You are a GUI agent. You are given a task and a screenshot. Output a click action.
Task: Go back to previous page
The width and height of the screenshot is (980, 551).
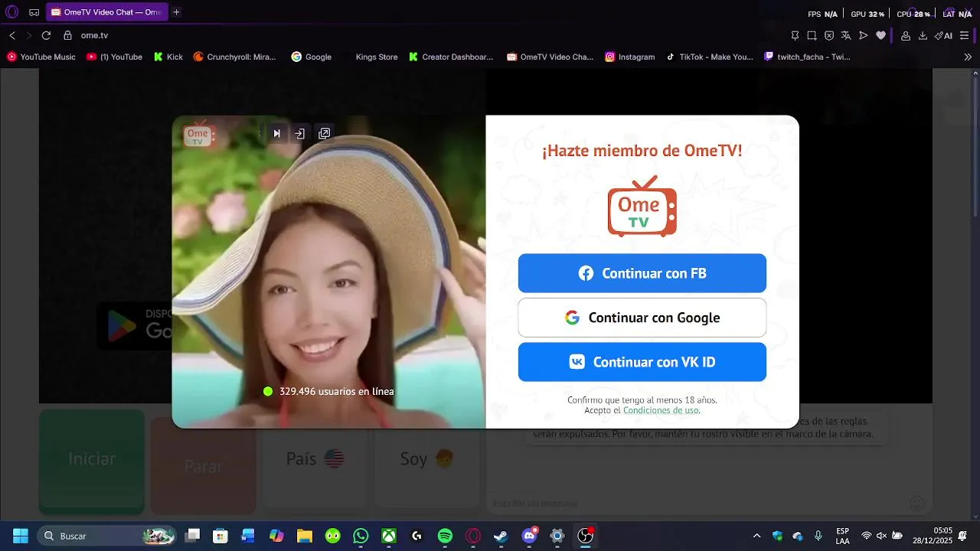[x=12, y=35]
